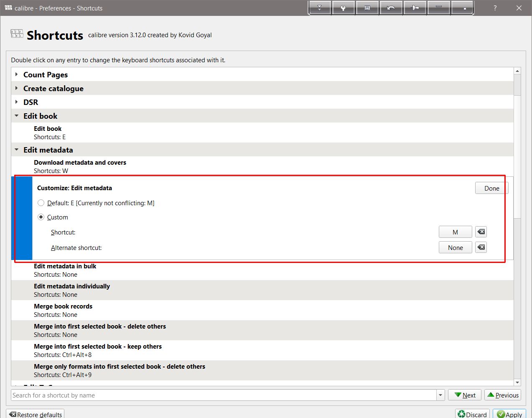
Task: Click the M shortcut button
Action: 455,232
